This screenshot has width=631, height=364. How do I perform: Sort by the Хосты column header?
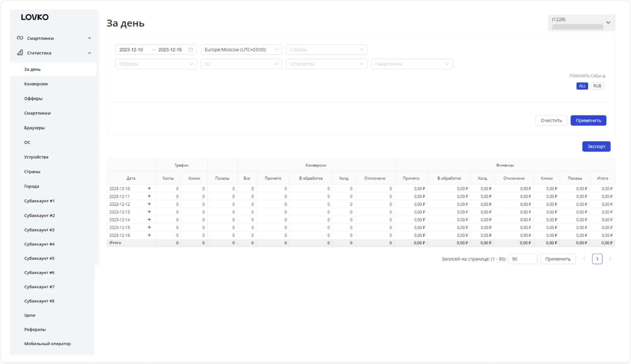point(168,178)
